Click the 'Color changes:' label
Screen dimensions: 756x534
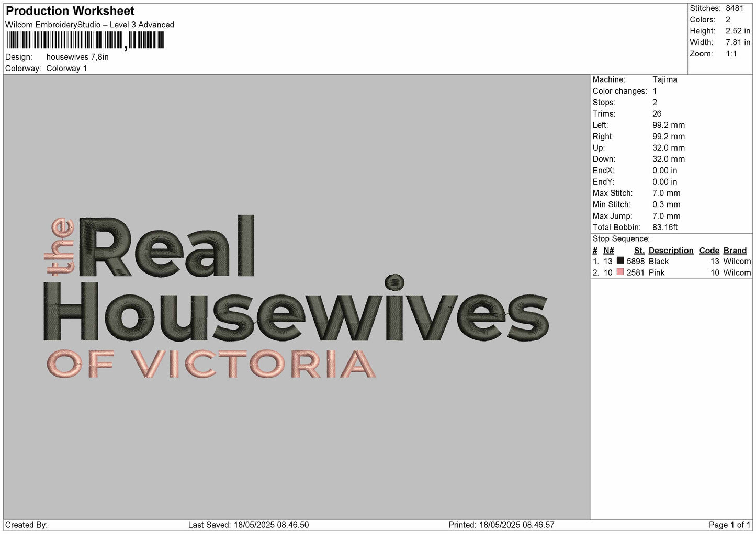[x=620, y=91]
